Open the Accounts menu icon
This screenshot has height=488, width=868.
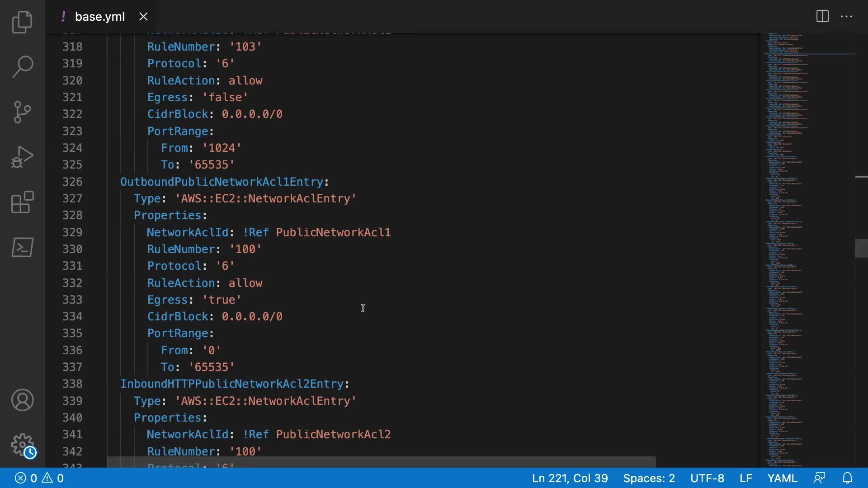click(x=22, y=400)
